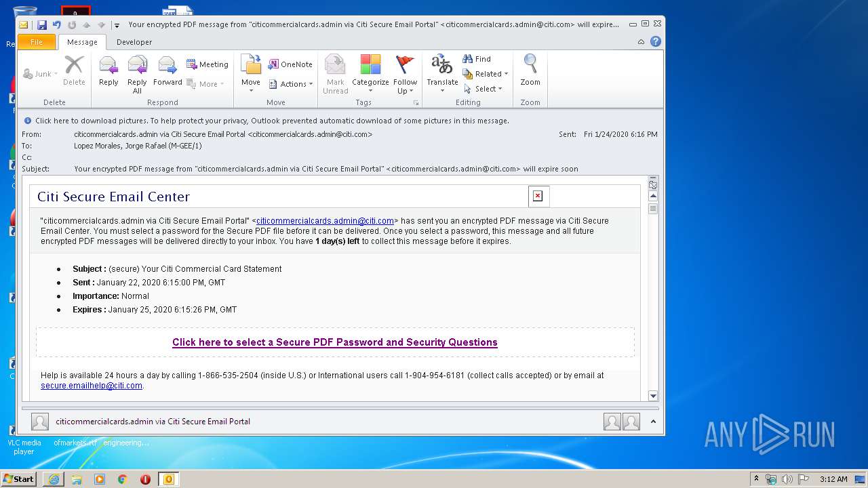This screenshot has width=868, height=488.
Task: Show hidden system tray icons
Action: [x=756, y=479]
